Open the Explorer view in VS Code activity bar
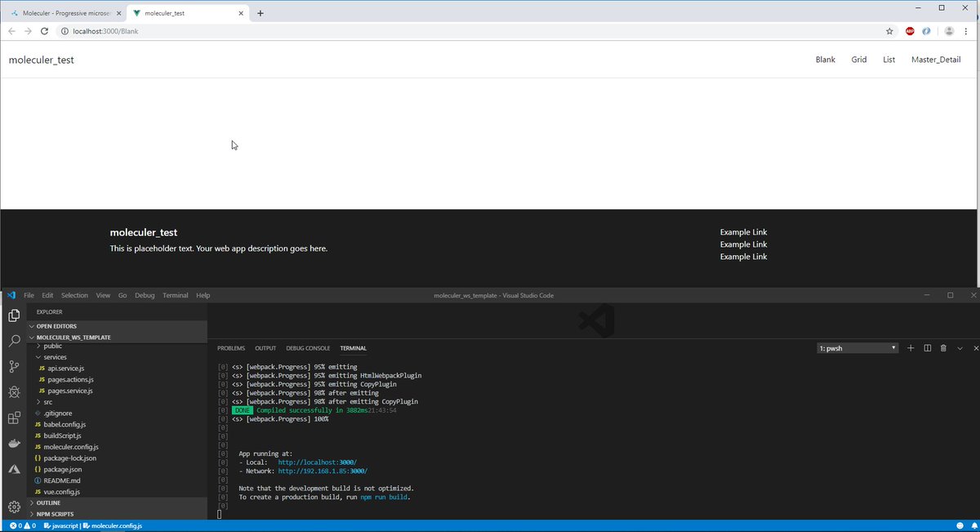Screen dimensions: 980x532 [14, 315]
